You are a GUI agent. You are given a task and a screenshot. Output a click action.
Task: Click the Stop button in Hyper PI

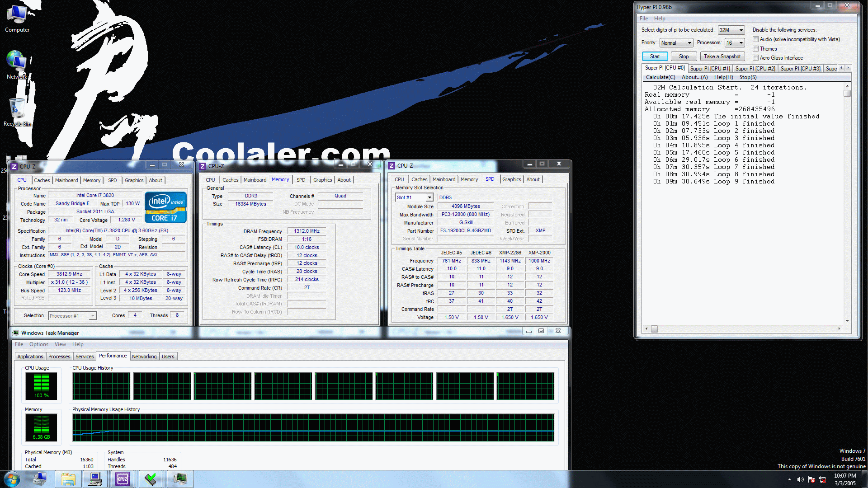pos(684,56)
